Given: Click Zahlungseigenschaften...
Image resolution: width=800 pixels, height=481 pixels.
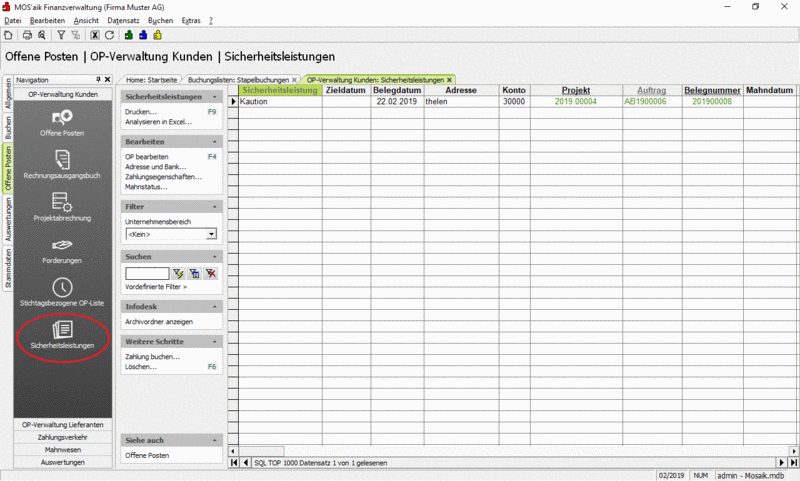Looking at the screenshot, I should click(163, 177).
